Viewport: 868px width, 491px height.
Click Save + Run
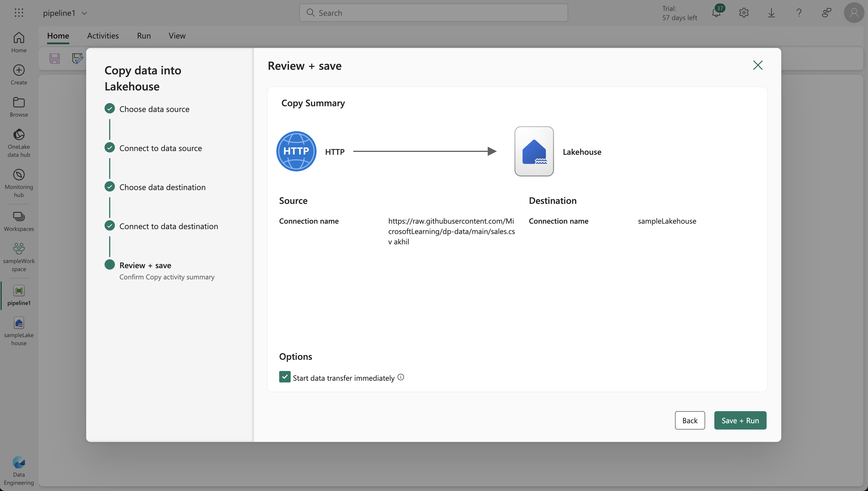[740, 420]
